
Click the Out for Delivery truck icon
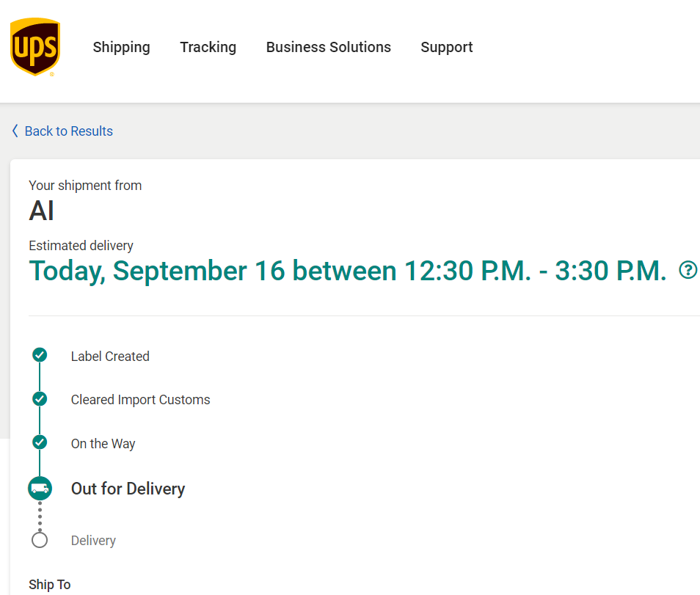(x=40, y=489)
